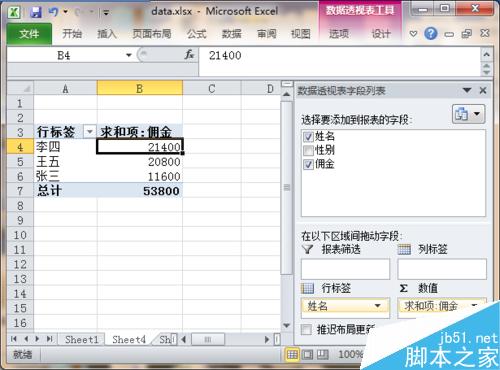Click the 列标签 drop area box
This screenshot has width=500, height=370.
[442, 269]
